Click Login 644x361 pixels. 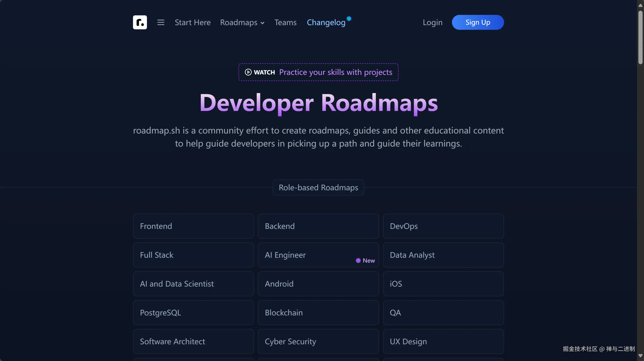432,22
